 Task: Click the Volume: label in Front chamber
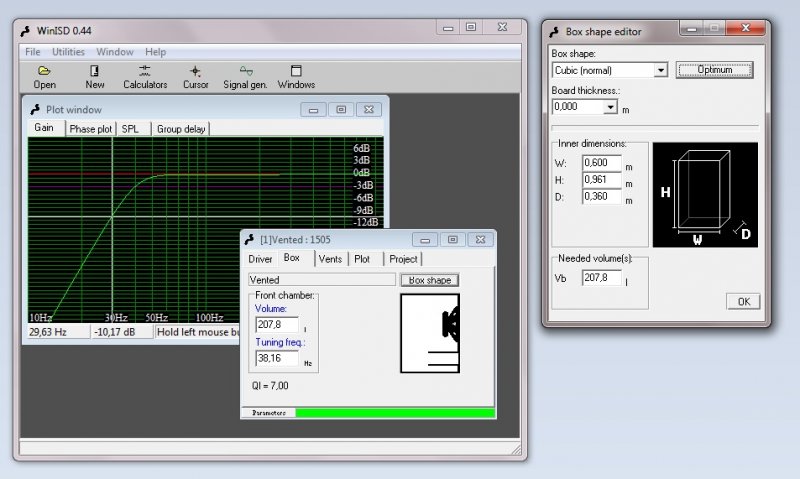[x=270, y=309]
